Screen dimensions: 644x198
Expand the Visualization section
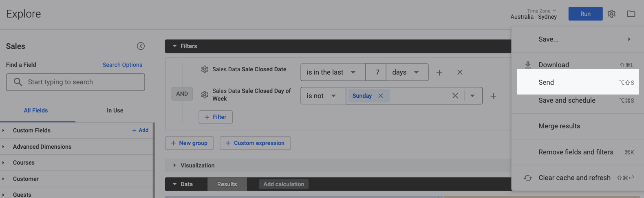point(174,165)
